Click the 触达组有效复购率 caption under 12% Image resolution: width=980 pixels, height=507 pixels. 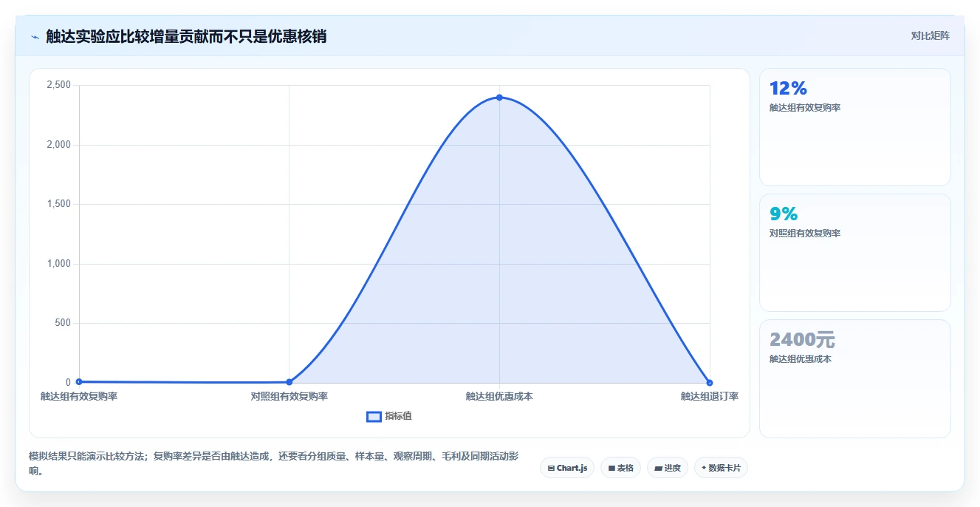[x=805, y=108]
